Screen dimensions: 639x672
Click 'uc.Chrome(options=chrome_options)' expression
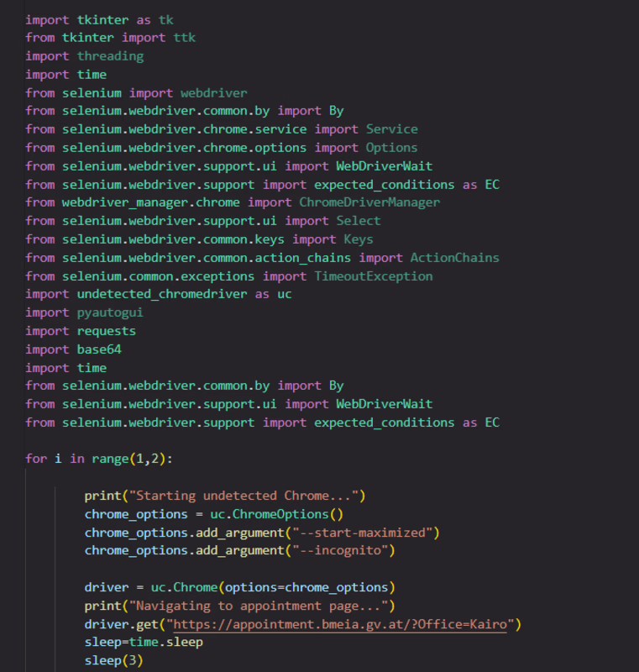point(273,587)
